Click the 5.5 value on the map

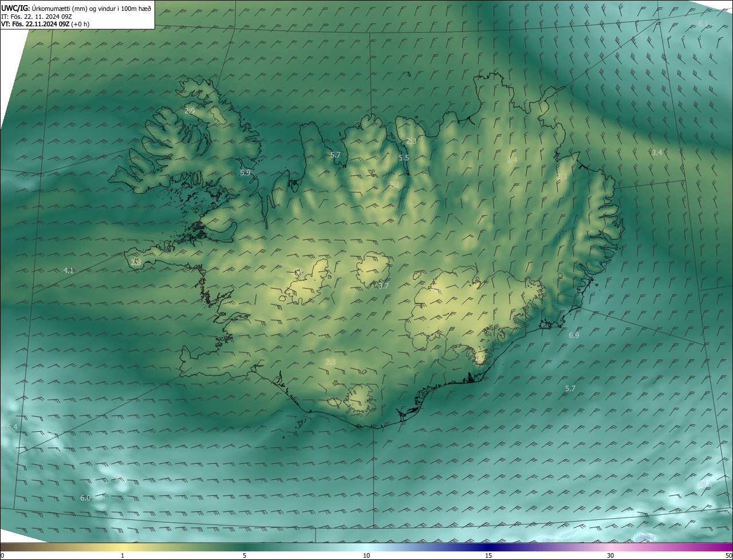(x=404, y=157)
